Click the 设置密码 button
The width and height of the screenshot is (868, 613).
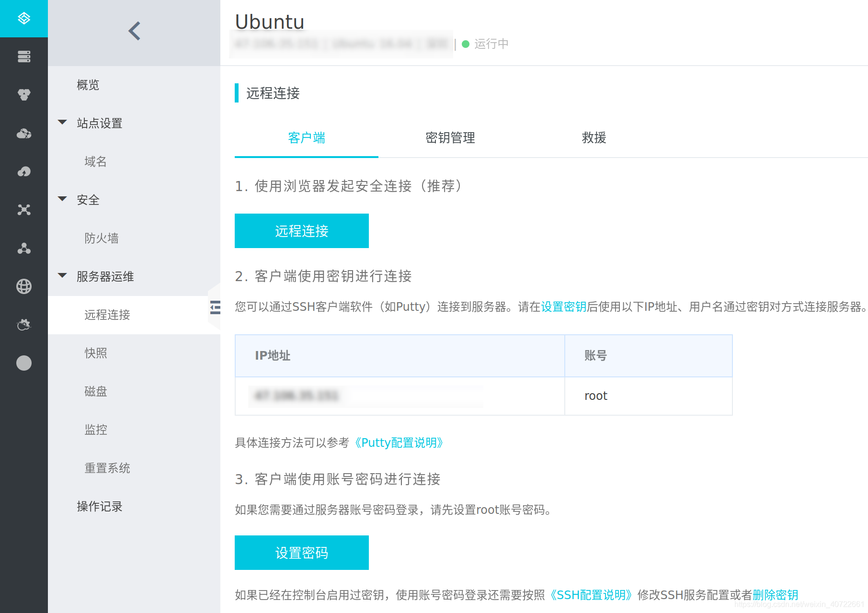tap(302, 553)
